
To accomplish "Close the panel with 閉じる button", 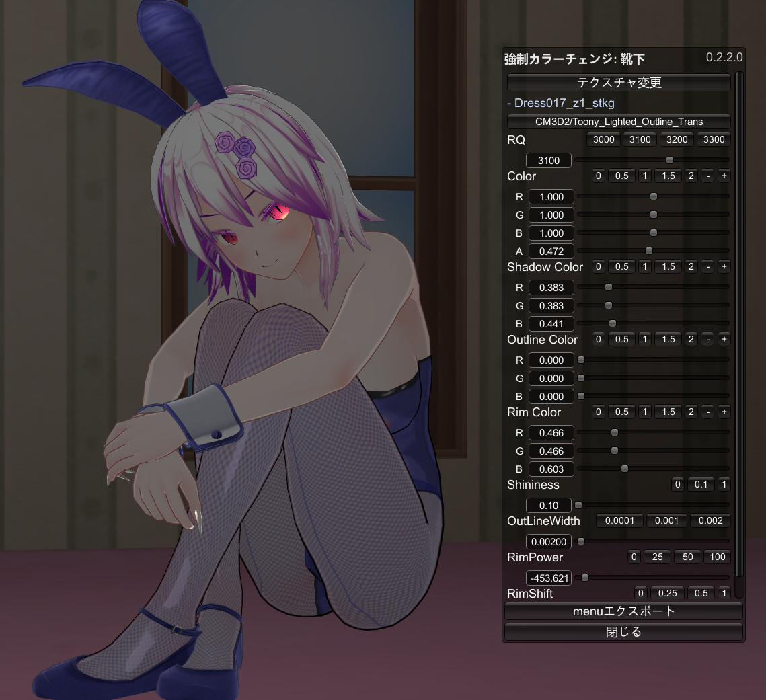I will (x=622, y=631).
